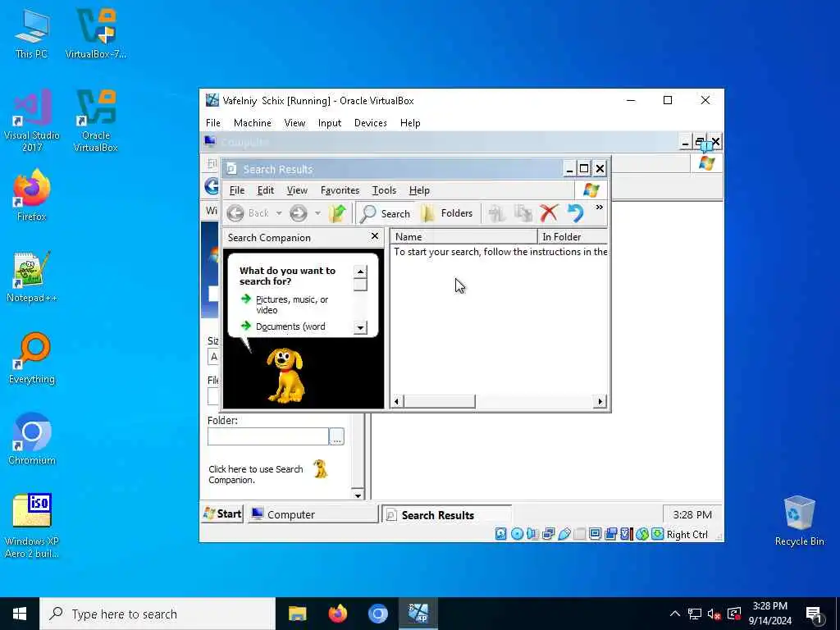Open Firefox desktop shortcut
840x630 pixels.
point(32,195)
